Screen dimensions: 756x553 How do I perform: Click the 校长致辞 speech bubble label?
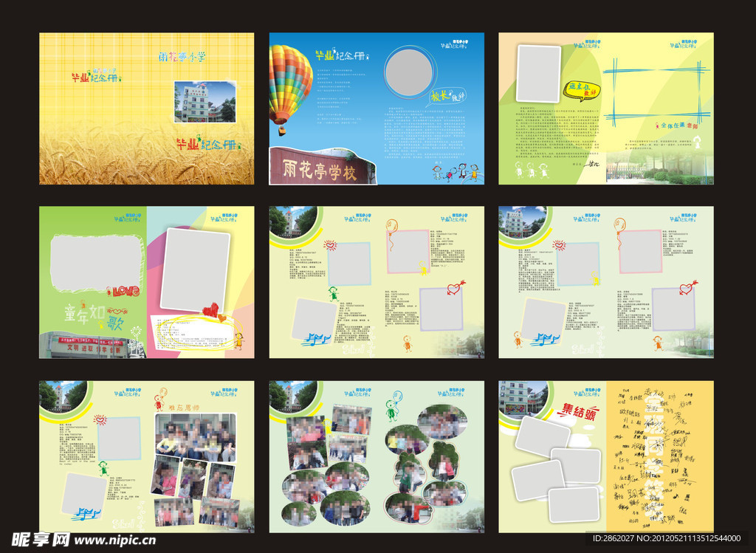[x=447, y=97]
